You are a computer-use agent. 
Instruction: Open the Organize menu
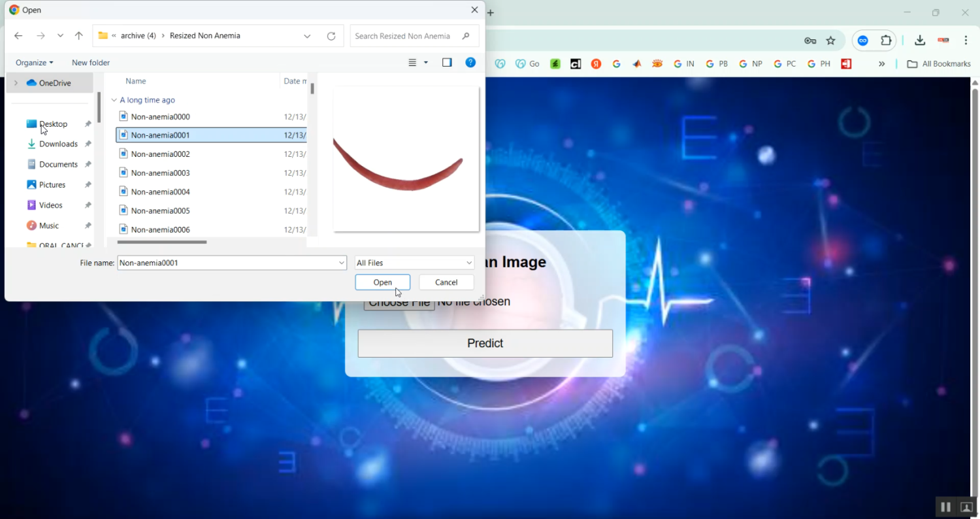[x=34, y=63]
